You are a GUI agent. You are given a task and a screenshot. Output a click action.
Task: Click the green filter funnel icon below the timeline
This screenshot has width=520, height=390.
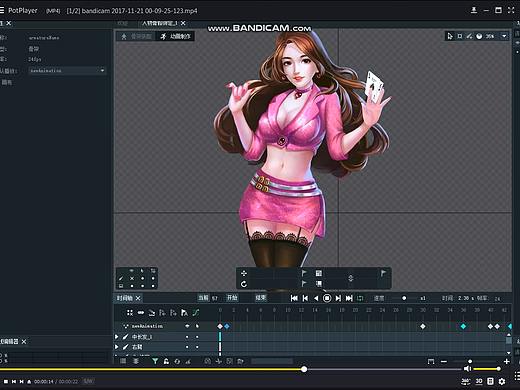point(155,361)
